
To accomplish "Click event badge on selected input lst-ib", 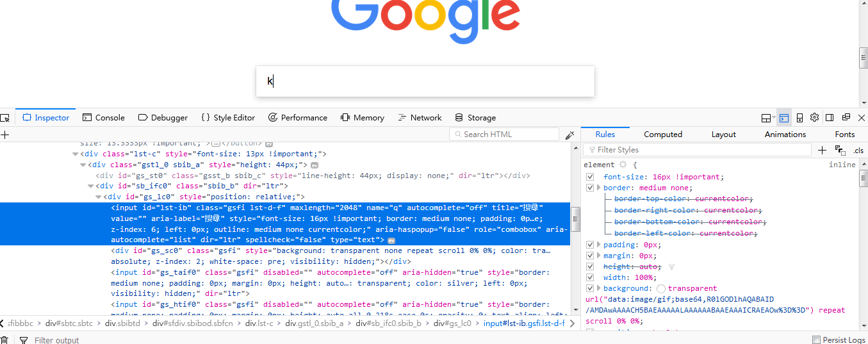I will click(x=391, y=240).
